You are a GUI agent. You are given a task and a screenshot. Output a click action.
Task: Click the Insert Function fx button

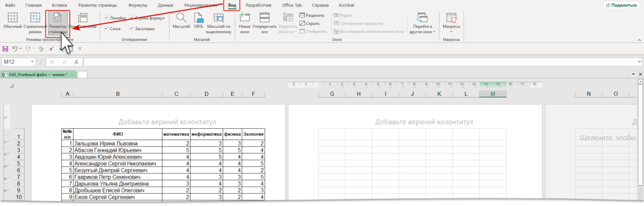[77, 62]
